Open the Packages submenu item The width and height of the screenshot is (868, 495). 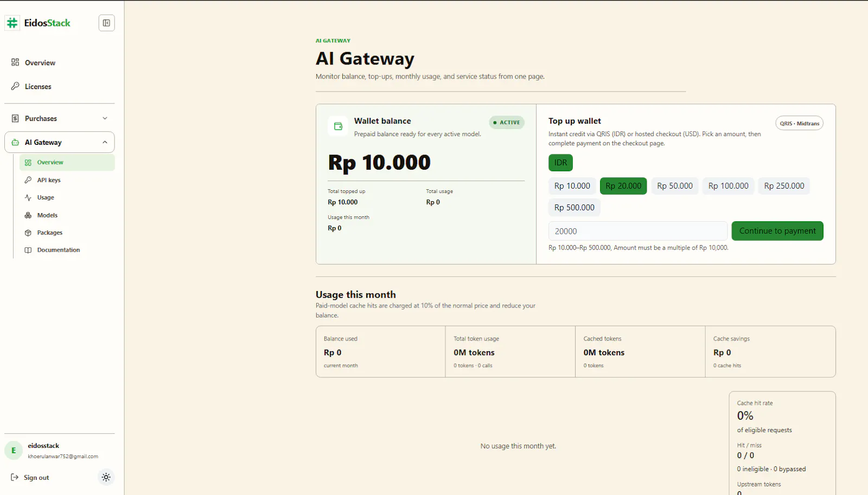pos(67,233)
